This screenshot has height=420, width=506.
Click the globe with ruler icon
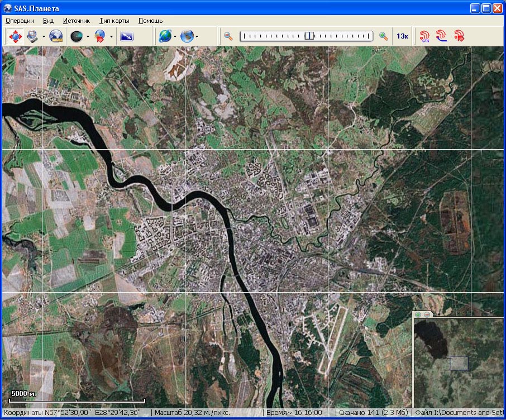tap(56, 36)
